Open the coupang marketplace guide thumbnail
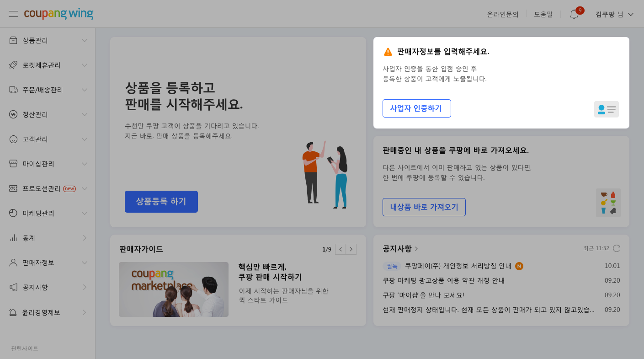The image size is (644, 359). 174,289
